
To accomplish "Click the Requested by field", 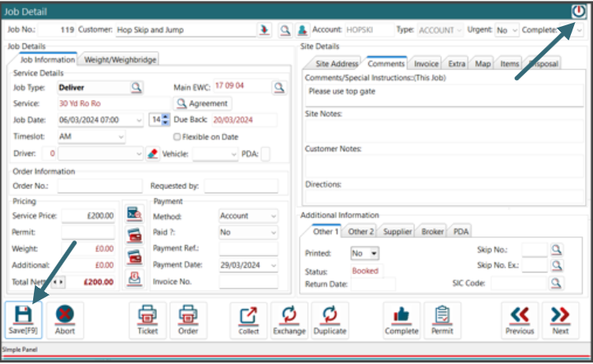I will pos(241,186).
